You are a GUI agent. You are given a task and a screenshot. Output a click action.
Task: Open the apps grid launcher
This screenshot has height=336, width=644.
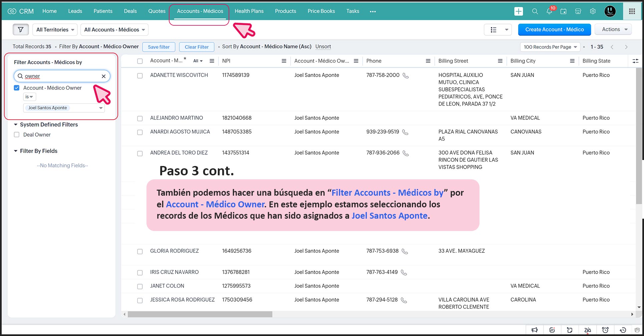coord(632,11)
